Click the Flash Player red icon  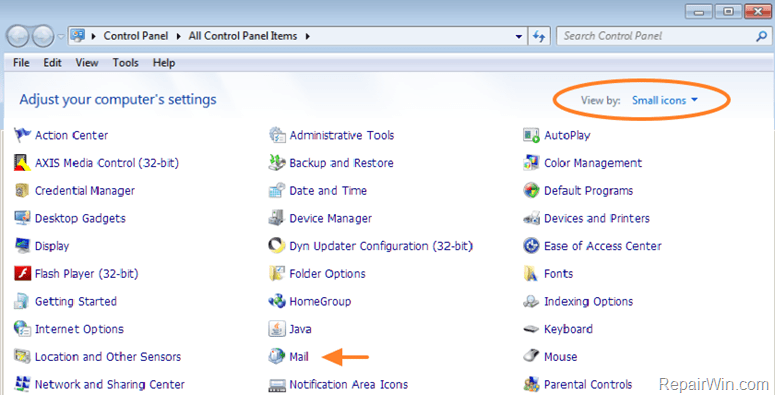click(22, 273)
